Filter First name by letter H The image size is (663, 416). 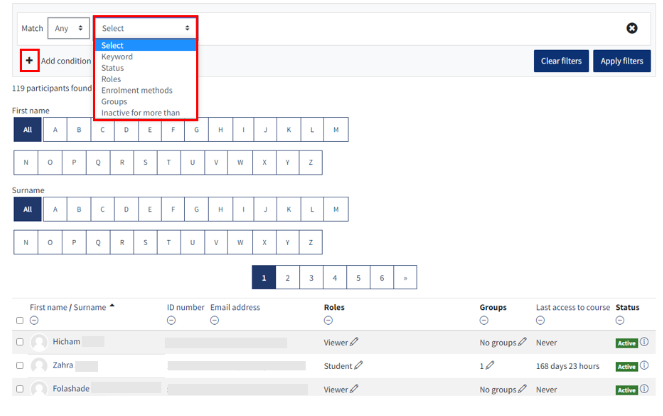click(220, 130)
